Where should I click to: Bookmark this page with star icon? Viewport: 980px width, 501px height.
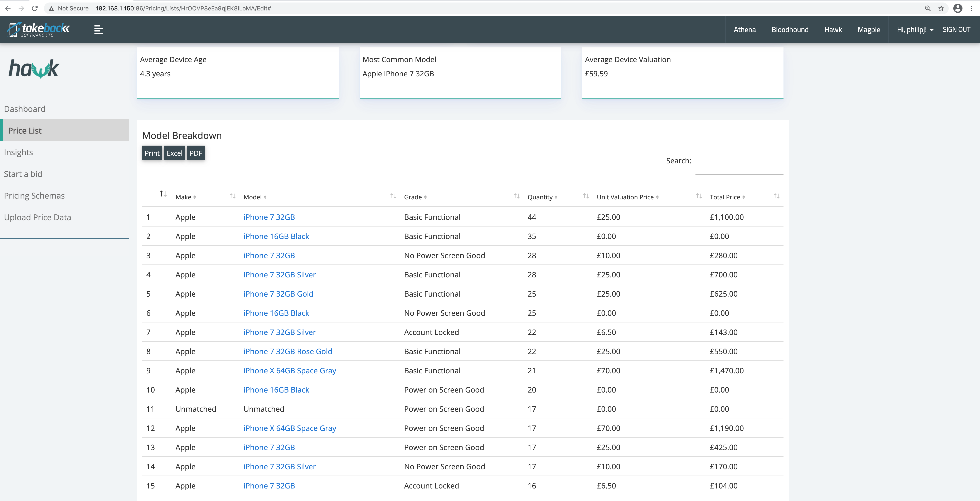(x=941, y=8)
